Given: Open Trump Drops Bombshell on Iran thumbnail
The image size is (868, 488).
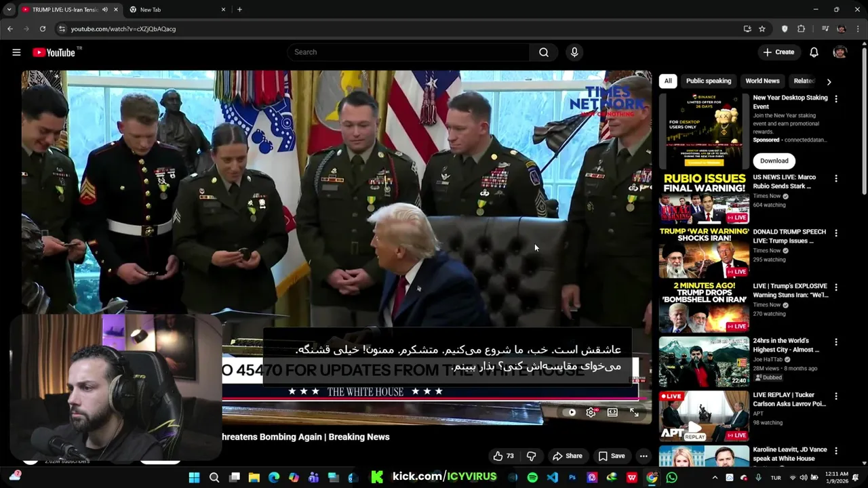Looking at the screenshot, I should [x=704, y=307].
